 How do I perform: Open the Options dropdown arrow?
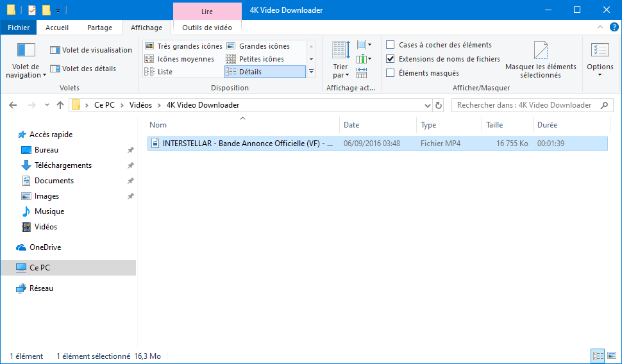coord(600,75)
